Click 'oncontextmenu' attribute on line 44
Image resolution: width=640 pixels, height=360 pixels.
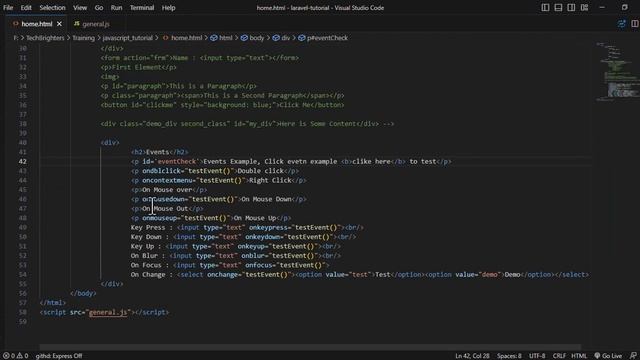(167, 180)
